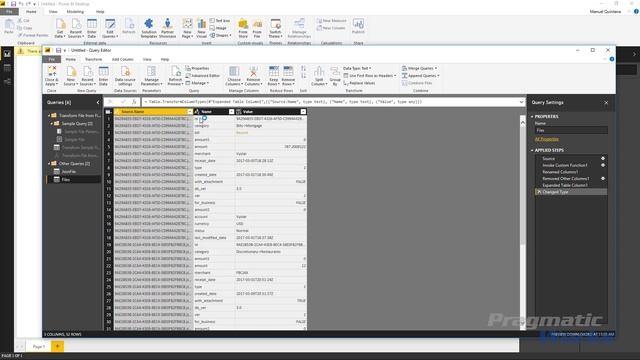This screenshot has height=360, width=640.
Task: Select the Page 1 tab
Action: coord(39,347)
